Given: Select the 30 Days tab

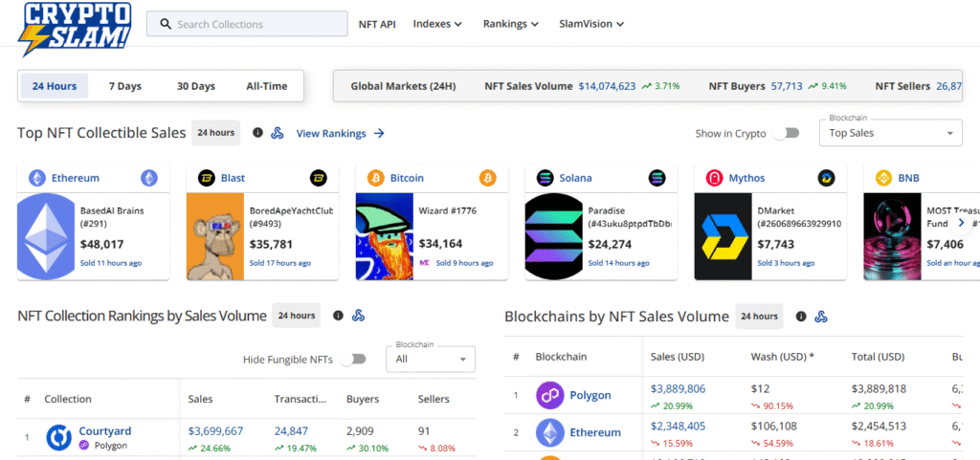Looking at the screenshot, I should [x=195, y=86].
